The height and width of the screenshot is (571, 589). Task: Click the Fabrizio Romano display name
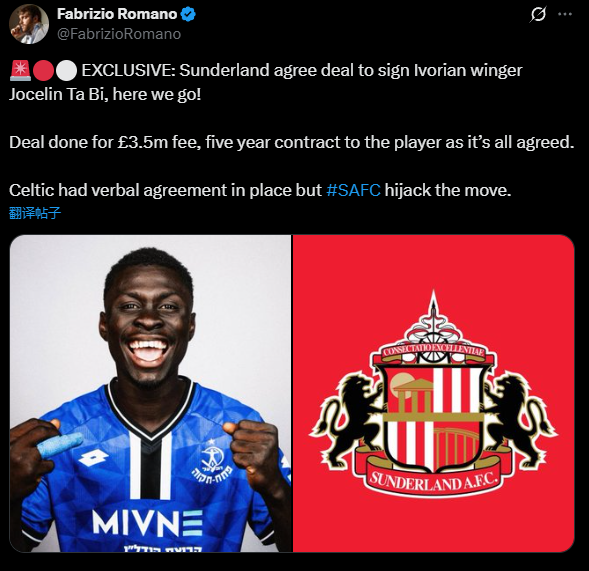pyautogui.click(x=117, y=14)
